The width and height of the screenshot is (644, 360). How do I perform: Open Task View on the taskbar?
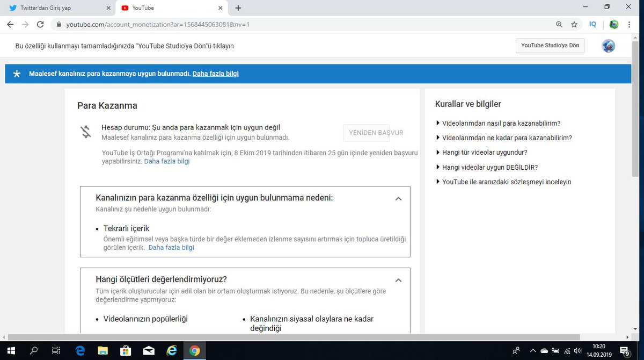[55, 350]
